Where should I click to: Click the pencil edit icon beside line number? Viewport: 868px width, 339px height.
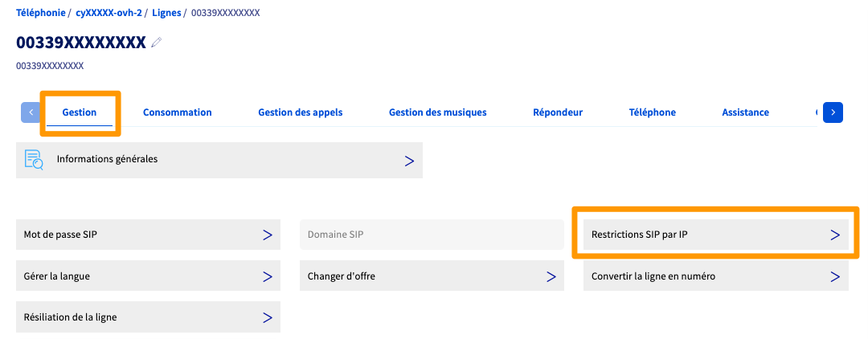pos(157,43)
